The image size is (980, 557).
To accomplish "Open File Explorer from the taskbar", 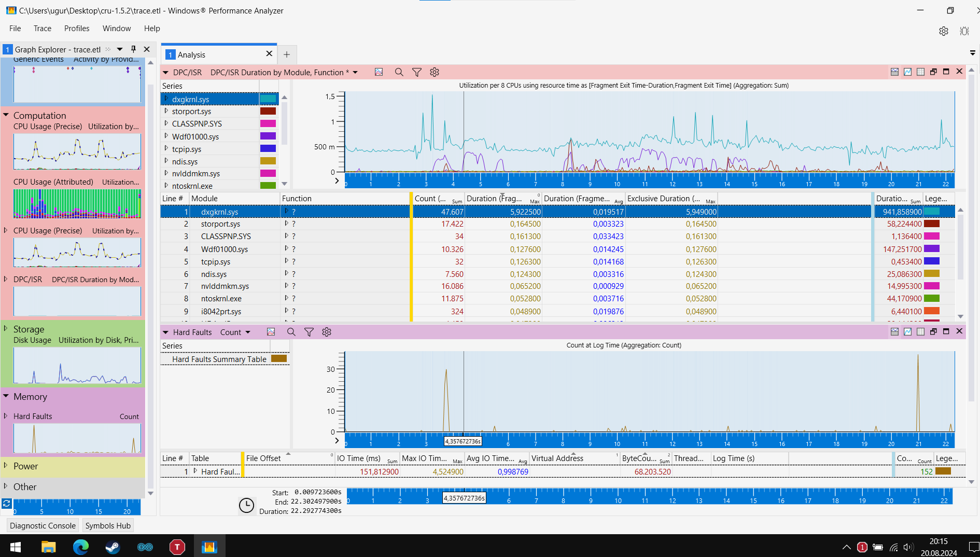I will coord(49,547).
